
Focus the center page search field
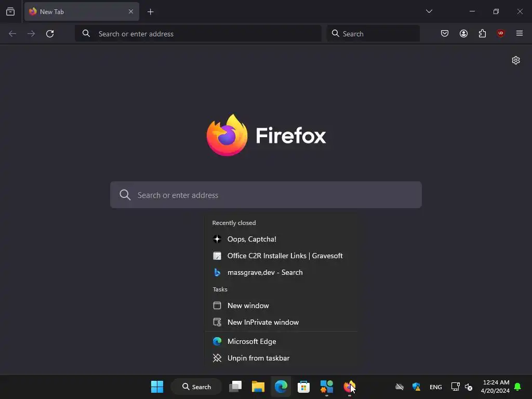(x=266, y=195)
